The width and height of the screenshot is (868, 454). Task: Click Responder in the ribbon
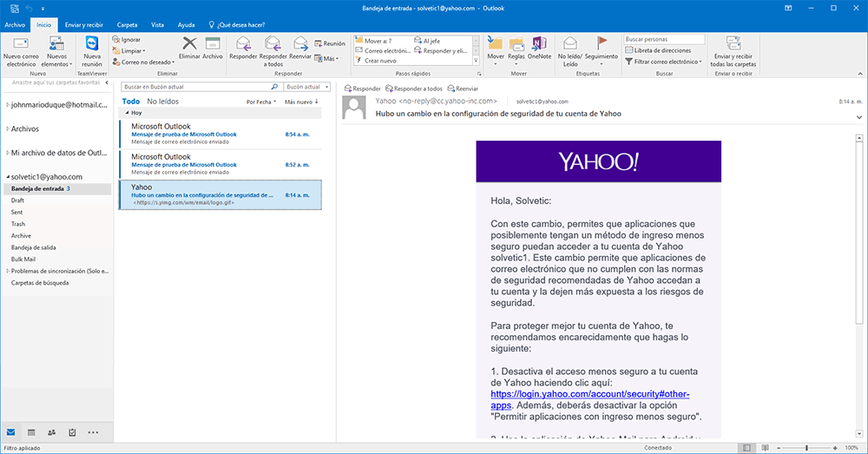243,48
